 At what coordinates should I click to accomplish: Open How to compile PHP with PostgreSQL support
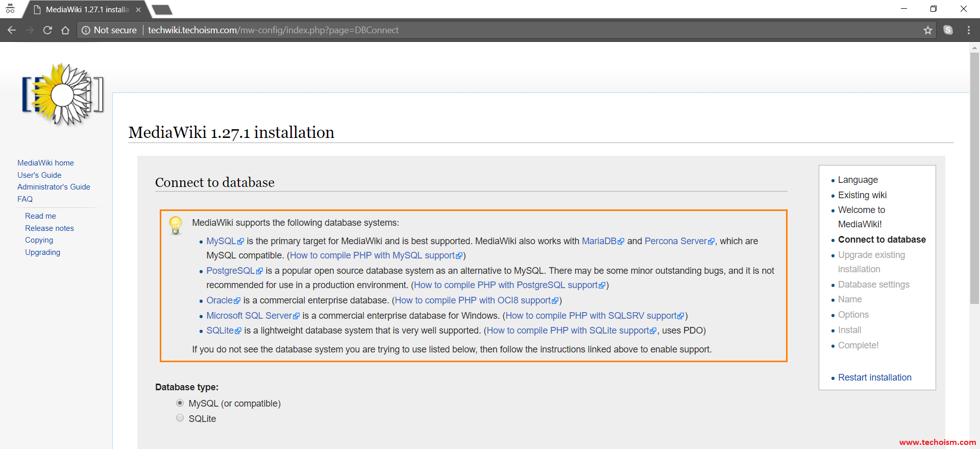point(509,285)
